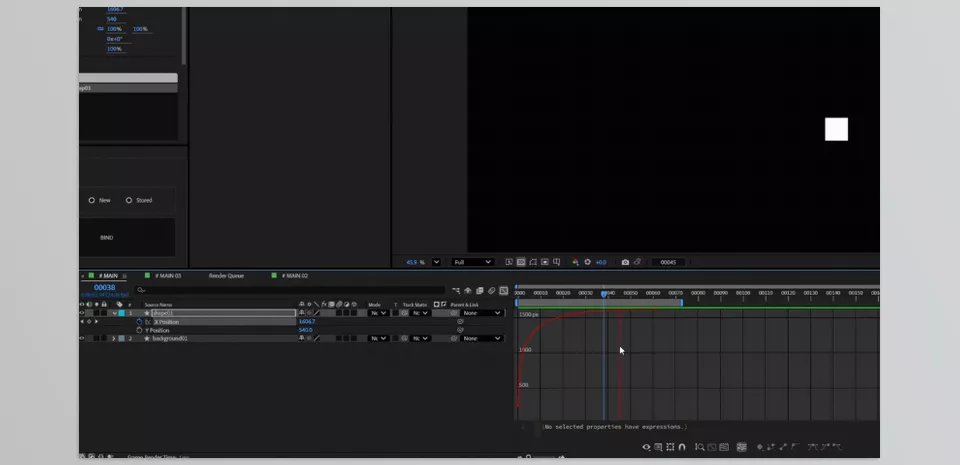Hide the background01 layer with eye toggle
The width and height of the screenshot is (960, 465).
[82, 338]
